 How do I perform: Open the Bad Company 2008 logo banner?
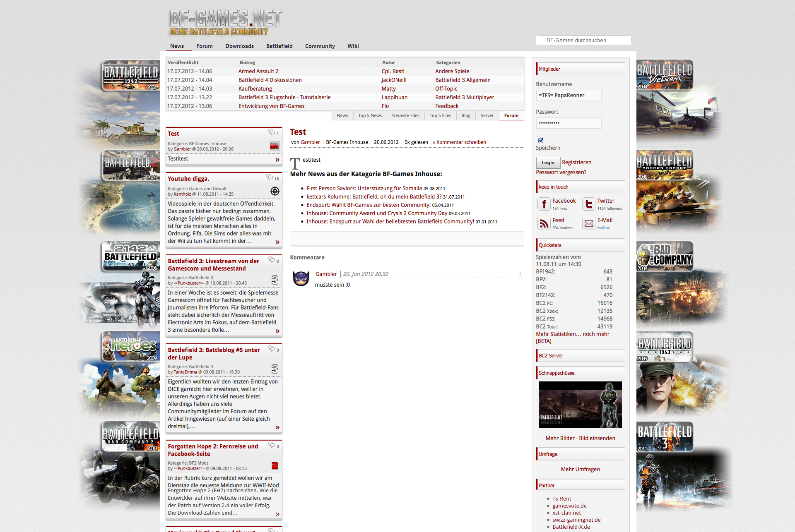(x=665, y=256)
